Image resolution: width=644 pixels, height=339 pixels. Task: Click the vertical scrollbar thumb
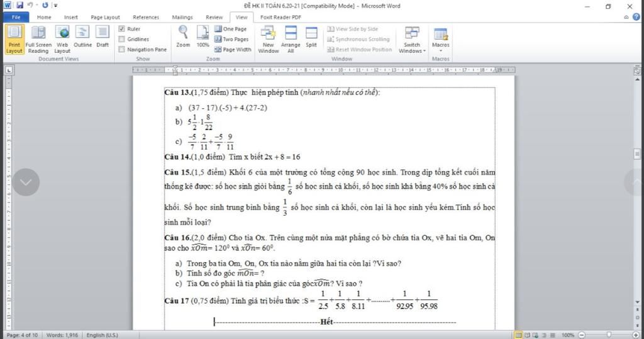click(637, 154)
